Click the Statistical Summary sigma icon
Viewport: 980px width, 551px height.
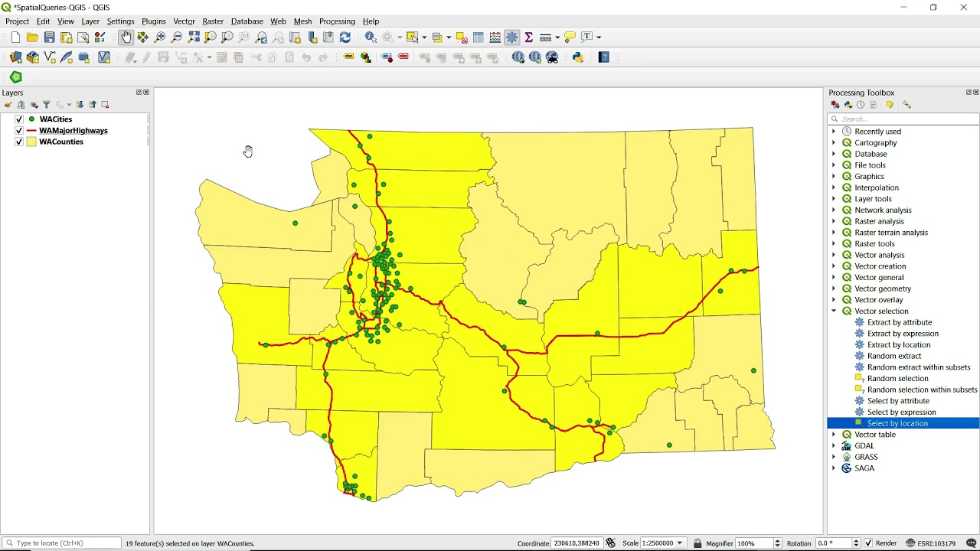(x=529, y=37)
